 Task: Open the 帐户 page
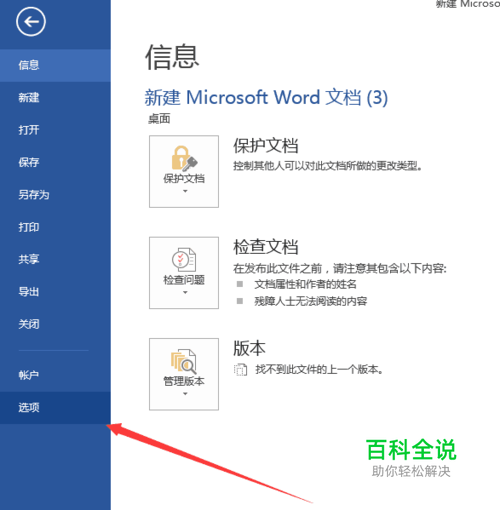55,375
